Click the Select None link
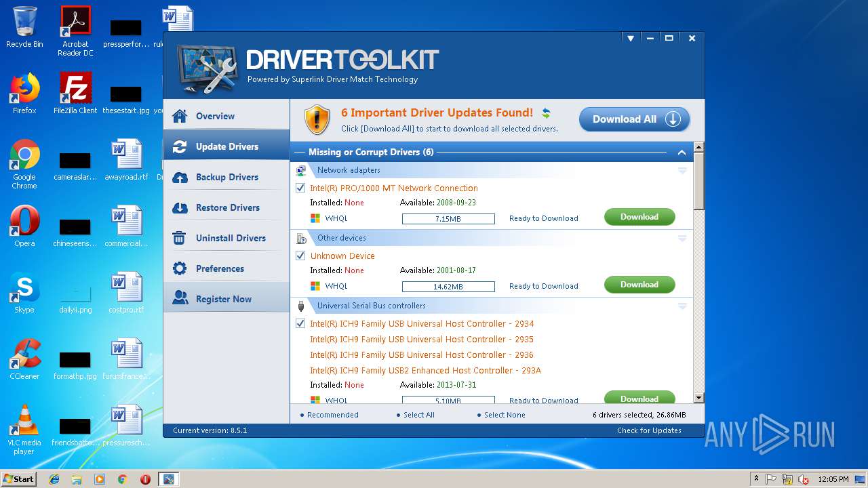868x488 pixels. tap(505, 415)
